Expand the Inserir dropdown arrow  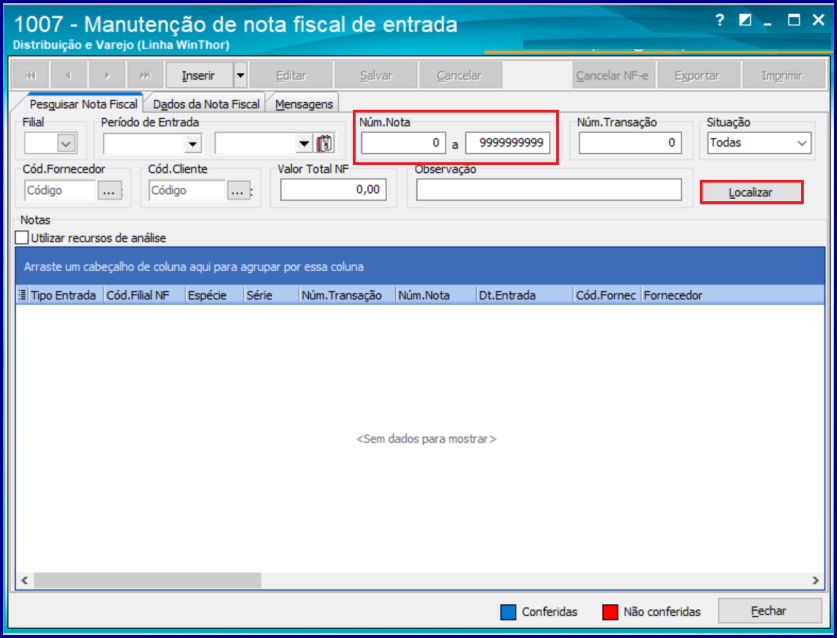(x=241, y=75)
